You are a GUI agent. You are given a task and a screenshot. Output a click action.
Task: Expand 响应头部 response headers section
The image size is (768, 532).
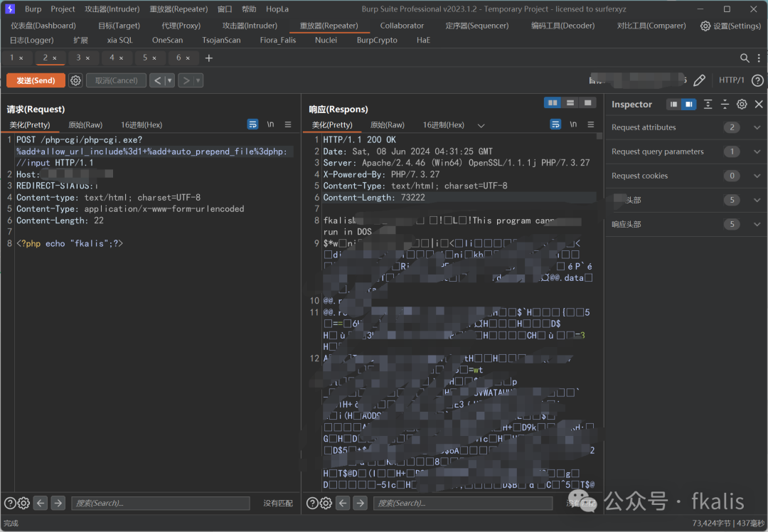pyautogui.click(x=757, y=224)
